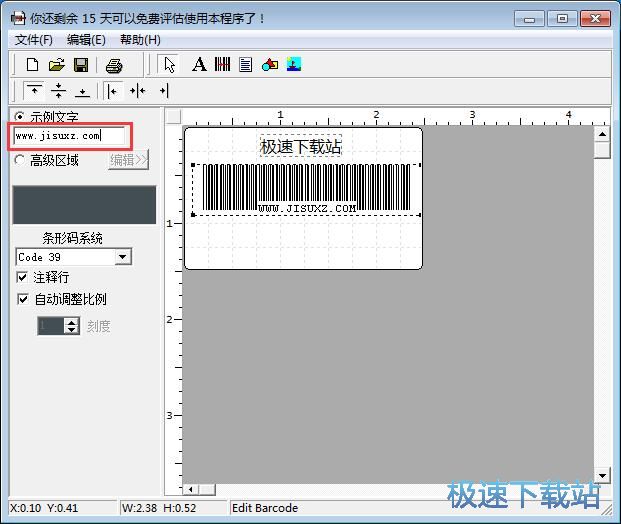The image size is (621, 524).
Task: Select the picture tool icon
Action: 294,65
